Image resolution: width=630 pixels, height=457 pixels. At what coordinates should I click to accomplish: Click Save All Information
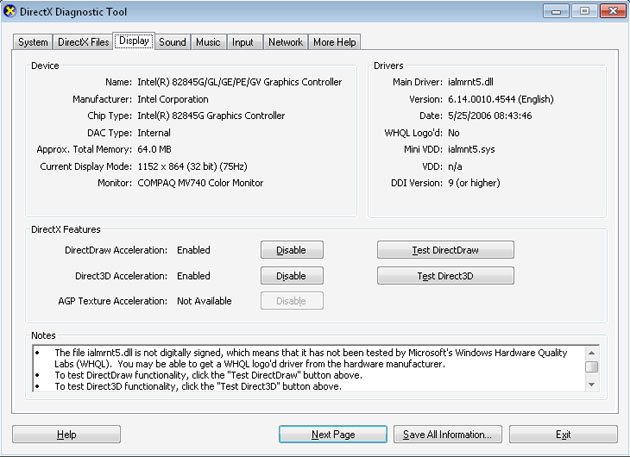click(x=447, y=434)
